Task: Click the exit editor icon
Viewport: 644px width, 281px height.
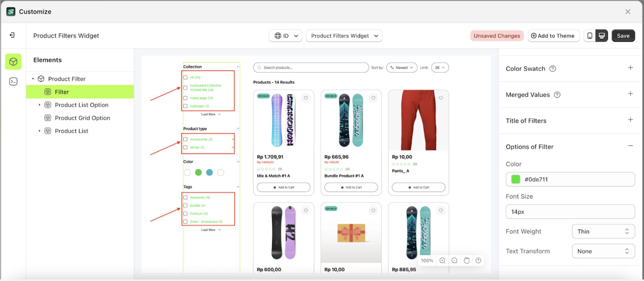Action: point(12,35)
